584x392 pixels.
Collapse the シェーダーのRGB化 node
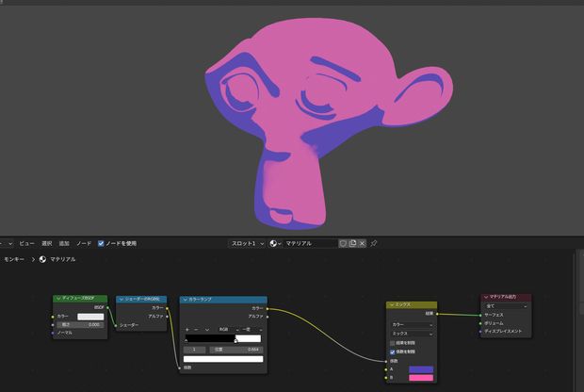click(122, 300)
